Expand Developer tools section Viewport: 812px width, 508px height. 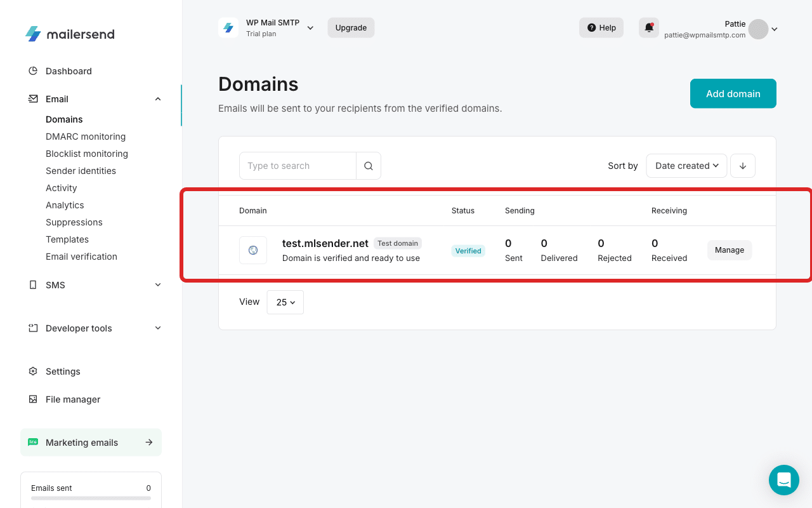pyautogui.click(x=158, y=328)
